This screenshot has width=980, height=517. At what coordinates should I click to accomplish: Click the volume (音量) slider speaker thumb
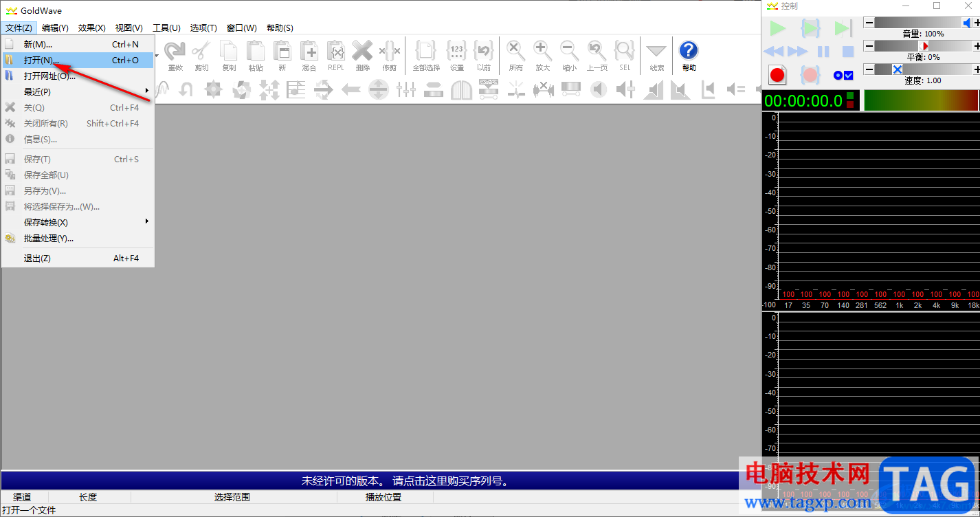pyautogui.click(x=967, y=23)
